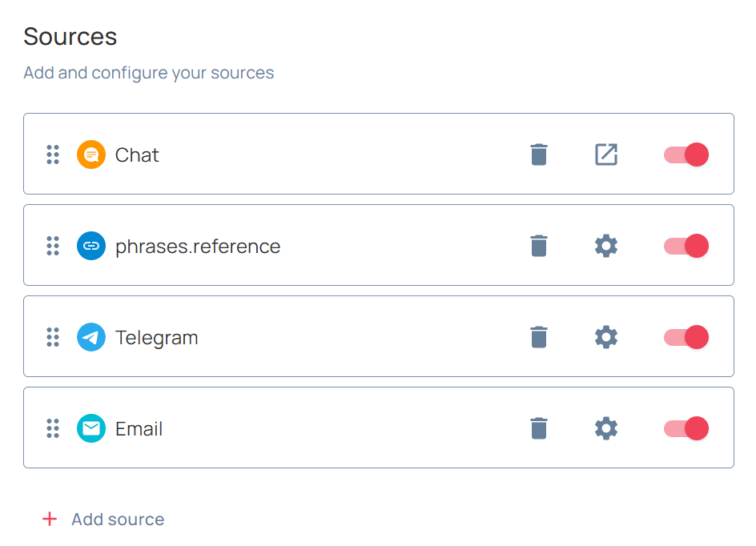Click the Email envelope icon

(x=91, y=428)
